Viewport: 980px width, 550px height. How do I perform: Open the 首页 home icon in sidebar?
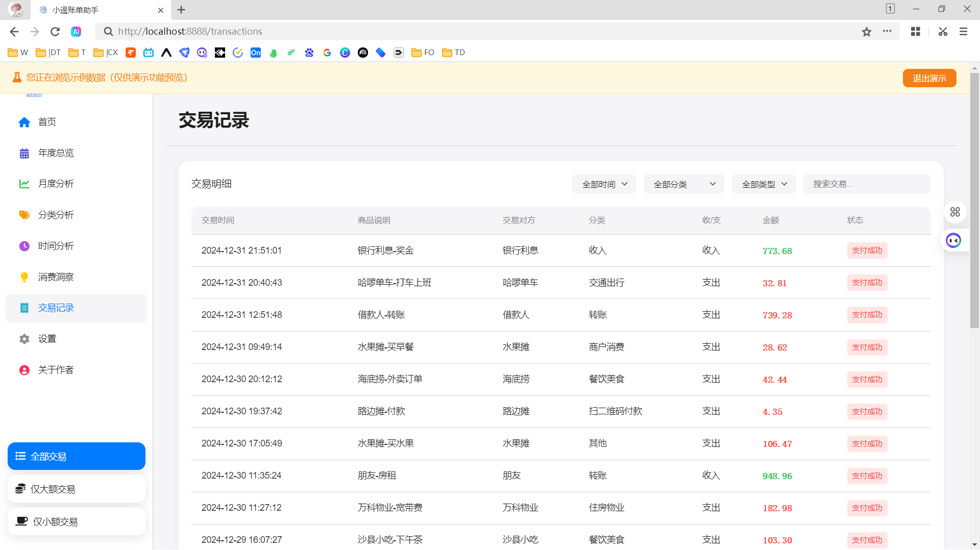pyautogui.click(x=24, y=122)
